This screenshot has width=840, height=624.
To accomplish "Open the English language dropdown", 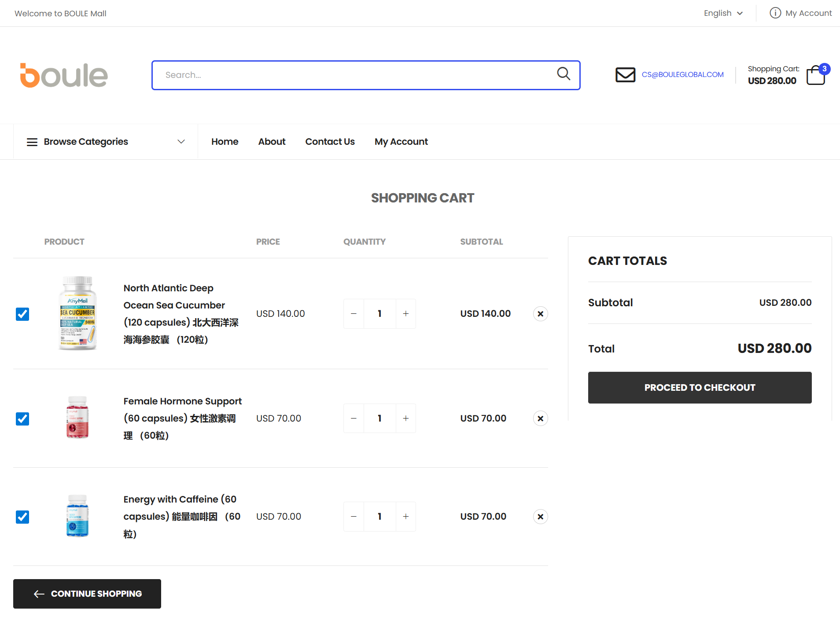I will click(x=723, y=13).
